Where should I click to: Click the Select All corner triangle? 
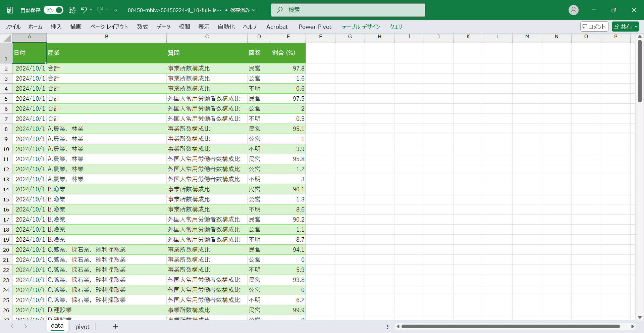pos(7,38)
